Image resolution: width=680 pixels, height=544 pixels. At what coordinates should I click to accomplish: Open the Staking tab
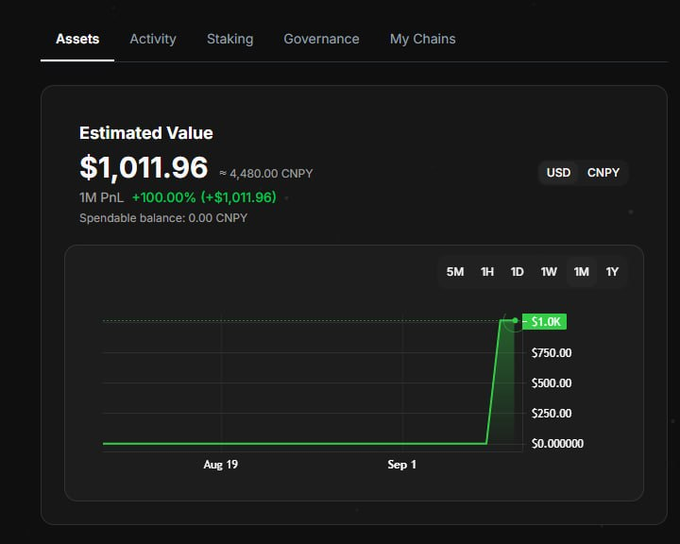230,39
